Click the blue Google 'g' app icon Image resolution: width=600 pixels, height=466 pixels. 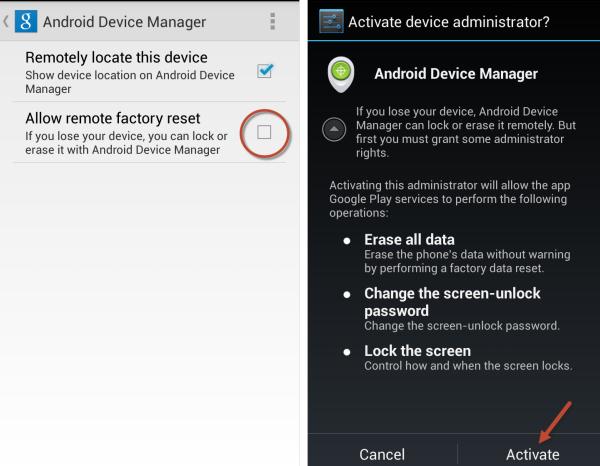pyautogui.click(x=26, y=22)
